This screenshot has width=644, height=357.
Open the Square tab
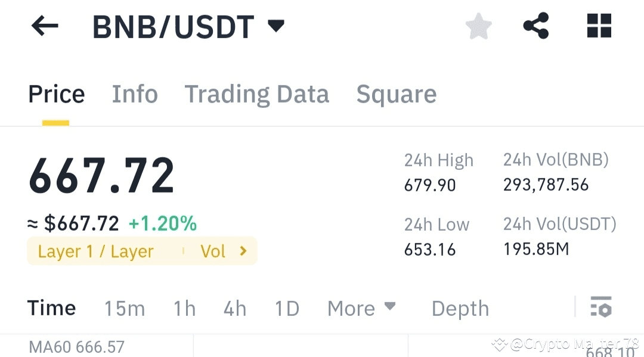click(x=396, y=94)
